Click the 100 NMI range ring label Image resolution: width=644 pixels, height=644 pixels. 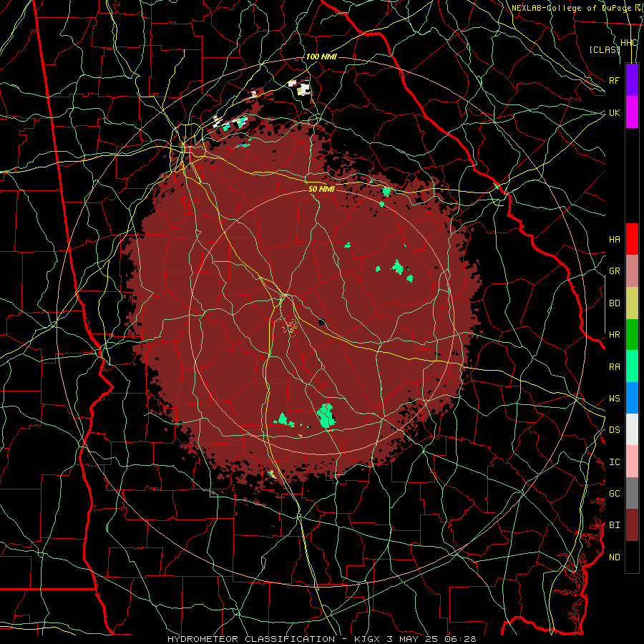pos(321,57)
